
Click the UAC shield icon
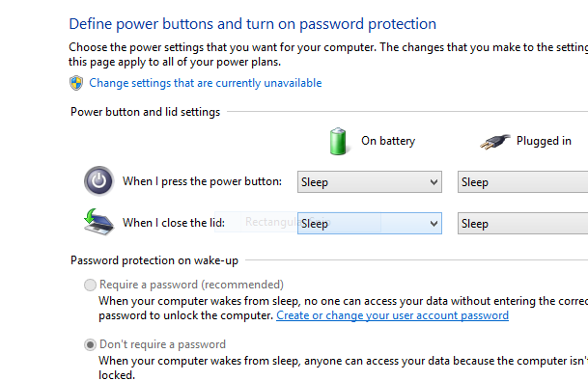(76, 83)
